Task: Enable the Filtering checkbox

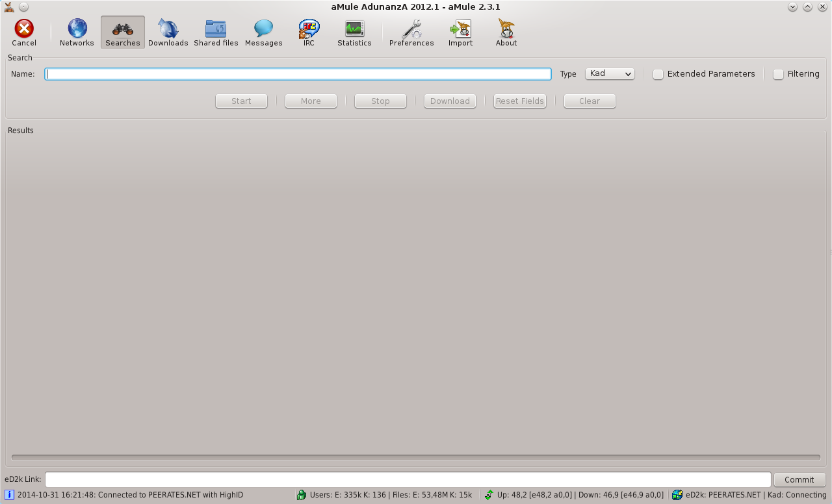Action: pos(778,74)
